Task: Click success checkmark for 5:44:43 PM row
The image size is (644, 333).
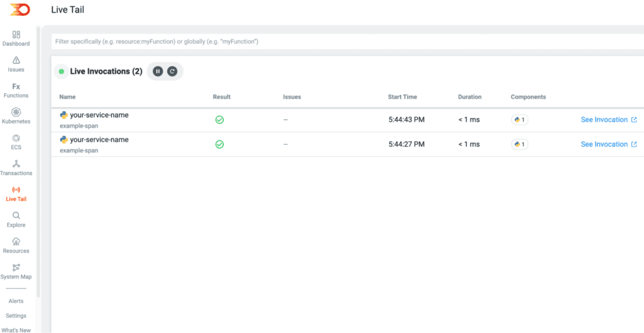Action: click(x=219, y=120)
